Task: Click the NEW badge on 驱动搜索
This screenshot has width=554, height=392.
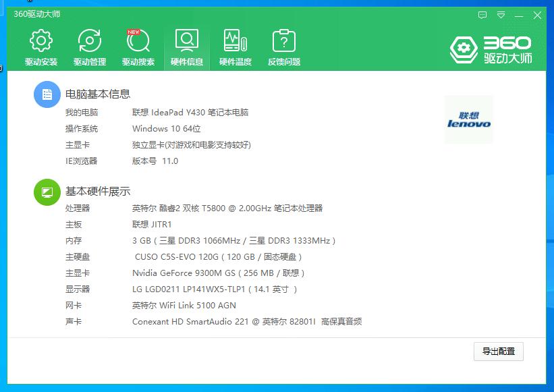Action: (x=134, y=31)
